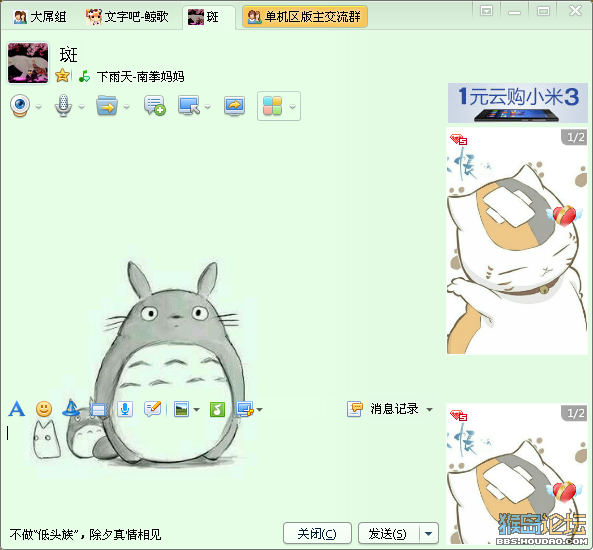Take a screenshot with screen capture icon
The image size is (593, 550).
pyautogui.click(x=245, y=409)
